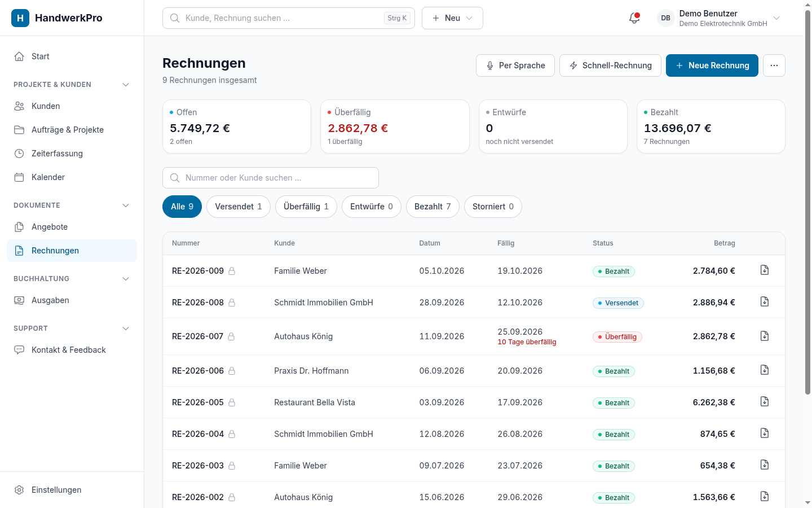Click the lock icon beside RE-2026-005

point(232,402)
